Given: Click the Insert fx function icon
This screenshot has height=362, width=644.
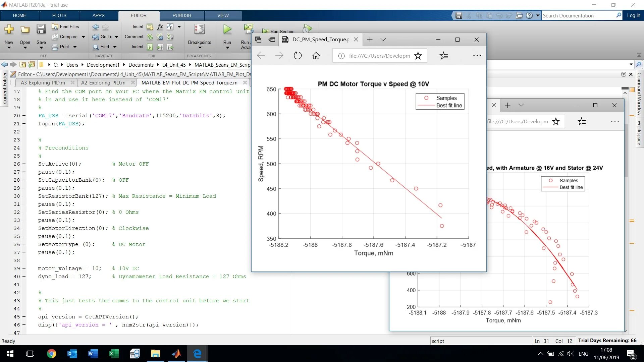Looking at the screenshot, I should coord(160,26).
